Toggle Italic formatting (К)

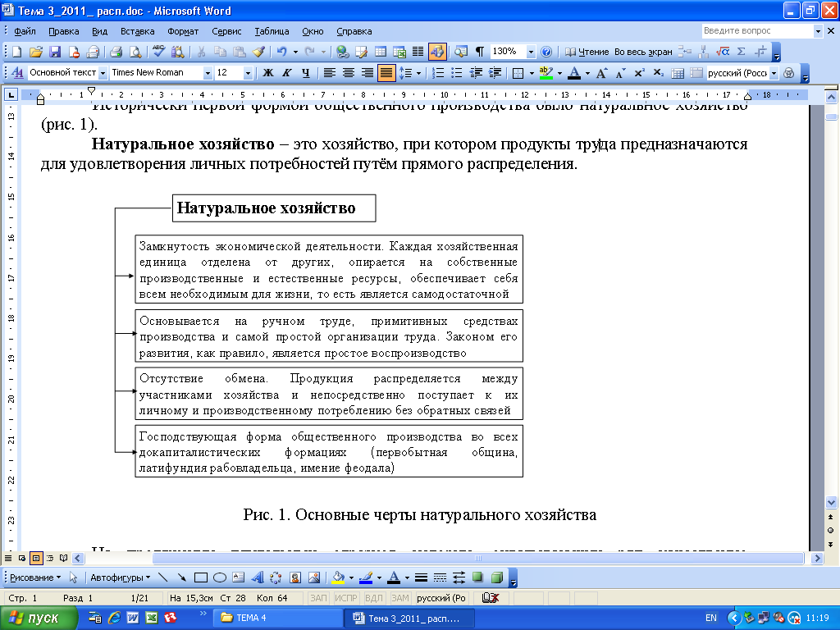coord(287,73)
